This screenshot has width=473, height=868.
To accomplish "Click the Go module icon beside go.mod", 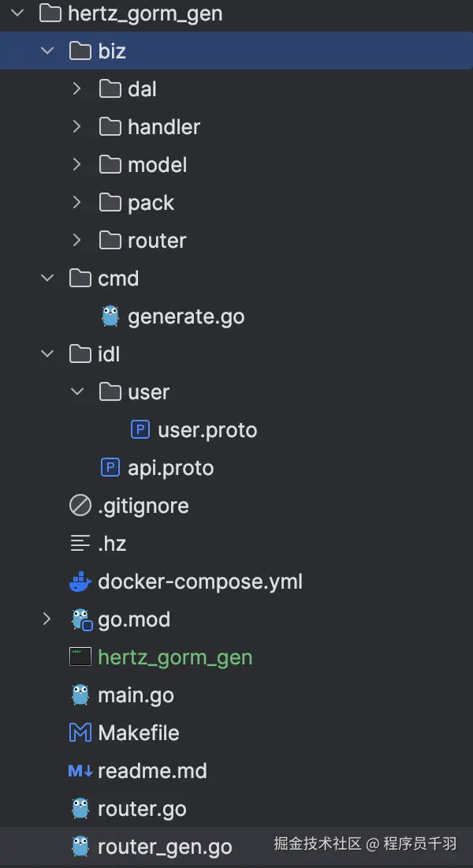I will click(81, 620).
